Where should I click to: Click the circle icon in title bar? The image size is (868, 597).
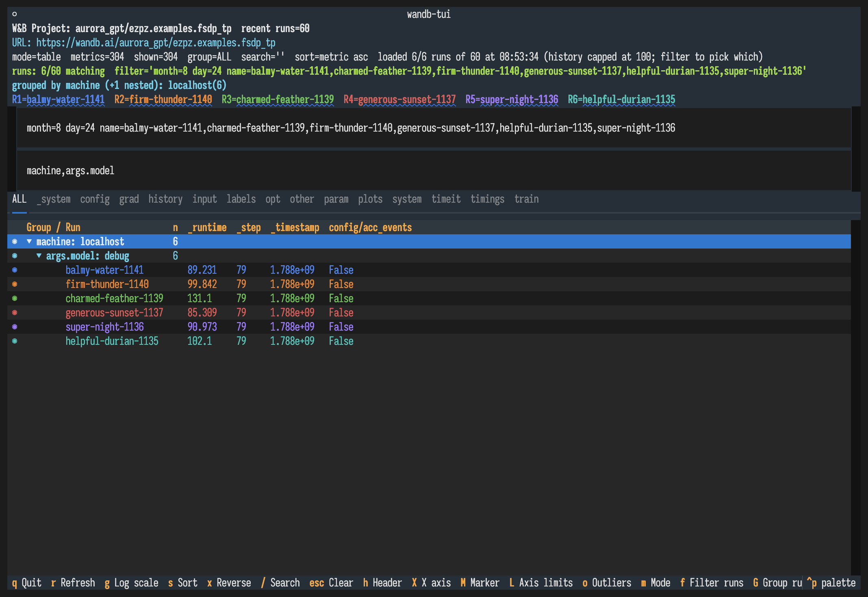(15, 14)
